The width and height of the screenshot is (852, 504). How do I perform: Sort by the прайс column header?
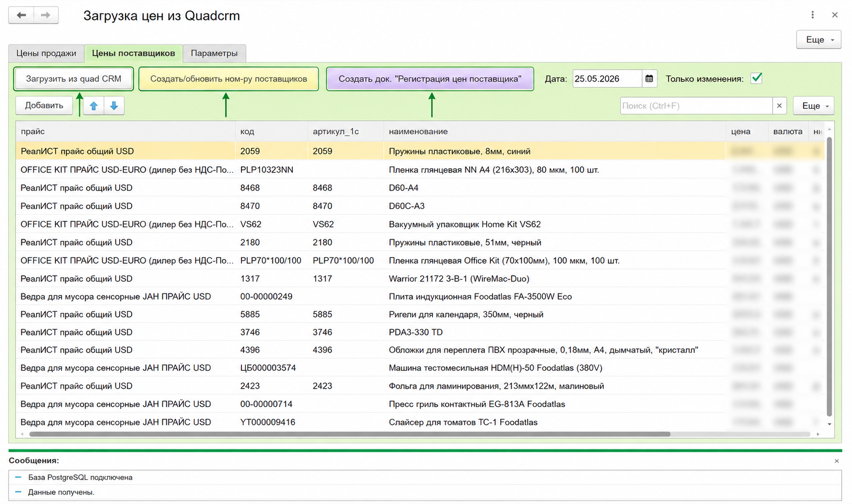125,132
